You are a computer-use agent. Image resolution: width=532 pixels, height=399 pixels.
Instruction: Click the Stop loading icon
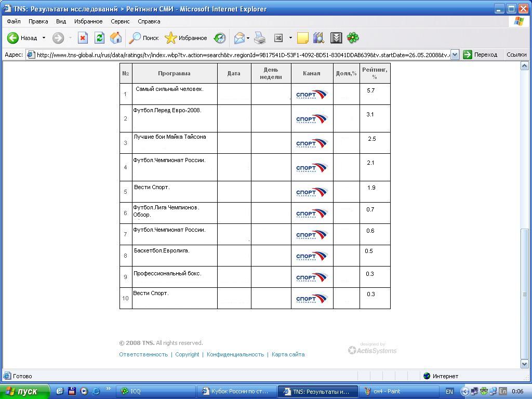tap(83, 38)
